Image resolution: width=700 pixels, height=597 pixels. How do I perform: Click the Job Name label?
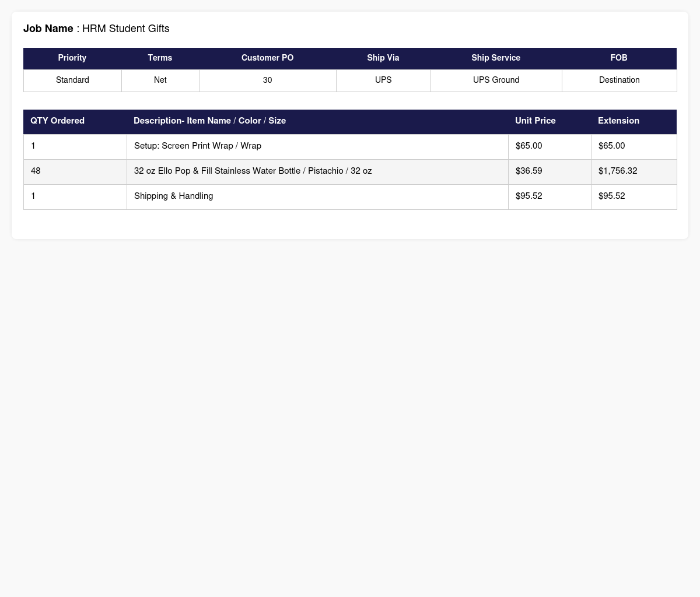click(x=48, y=29)
